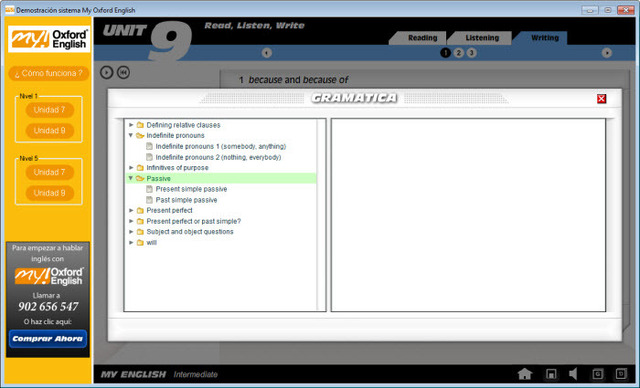Click the save disk icon in bottom bar
The height and width of the screenshot is (388, 640).
(x=551, y=374)
